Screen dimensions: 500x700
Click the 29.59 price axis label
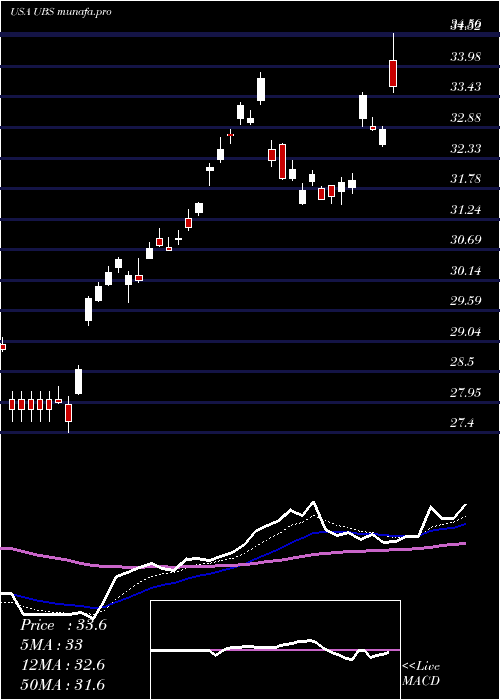[466, 301]
